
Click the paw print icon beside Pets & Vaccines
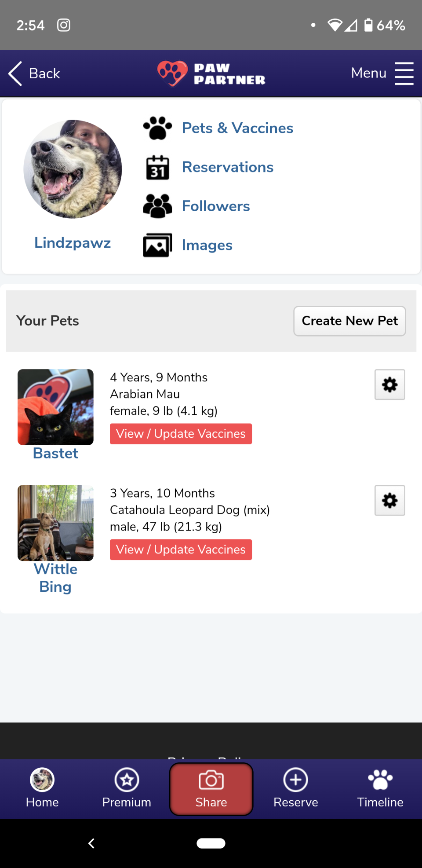point(157,128)
